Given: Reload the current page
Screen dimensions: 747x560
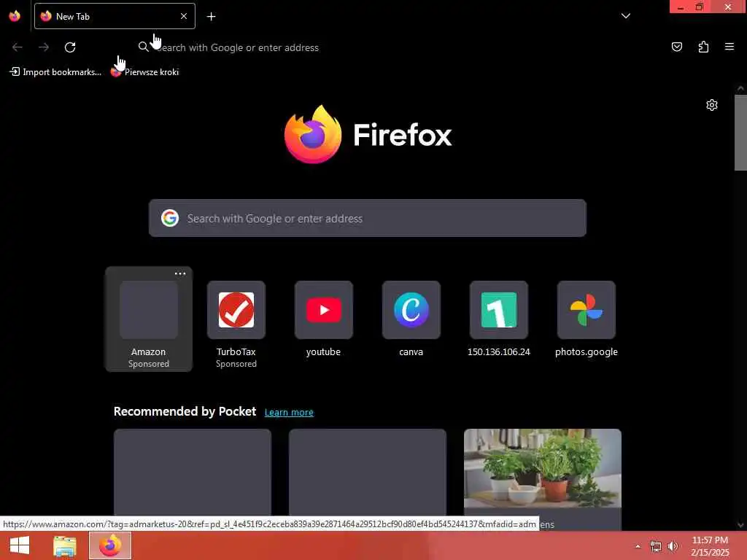Looking at the screenshot, I should [x=70, y=47].
